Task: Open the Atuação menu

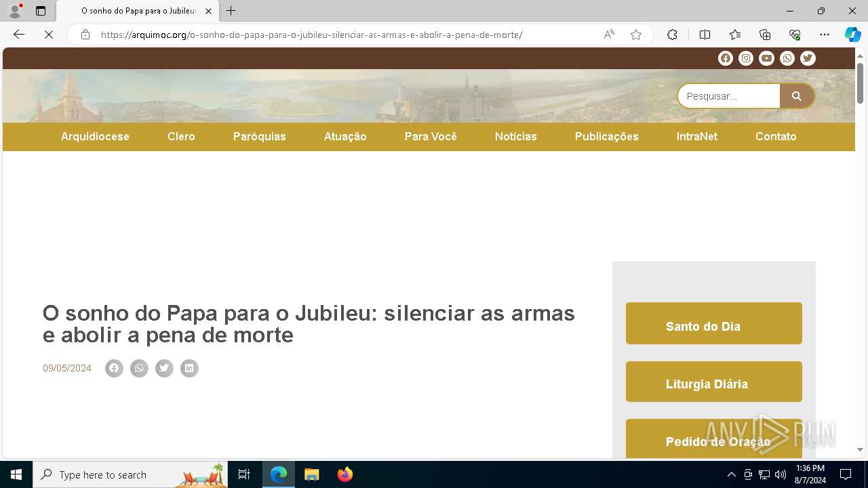Action: (x=345, y=136)
